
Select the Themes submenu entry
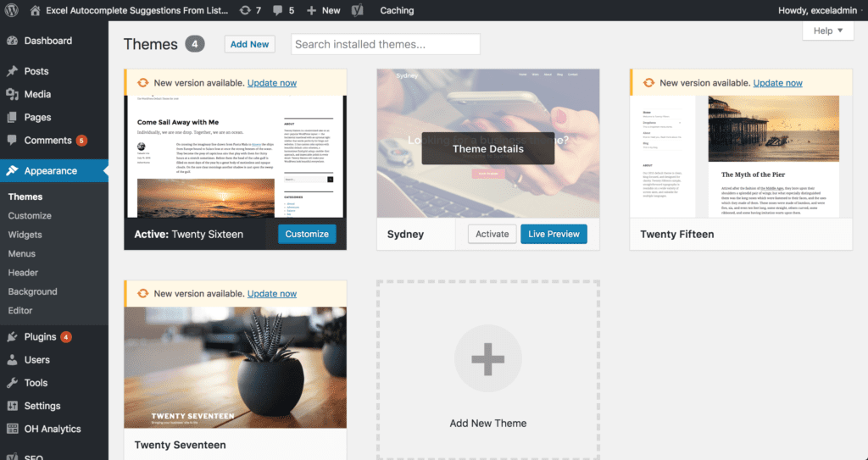click(x=25, y=197)
